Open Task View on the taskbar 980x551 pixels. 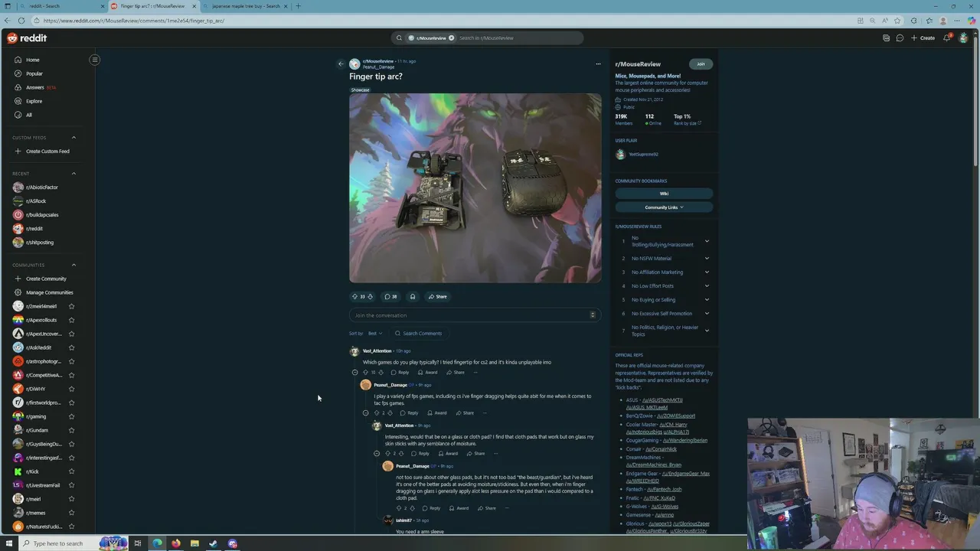(138, 543)
